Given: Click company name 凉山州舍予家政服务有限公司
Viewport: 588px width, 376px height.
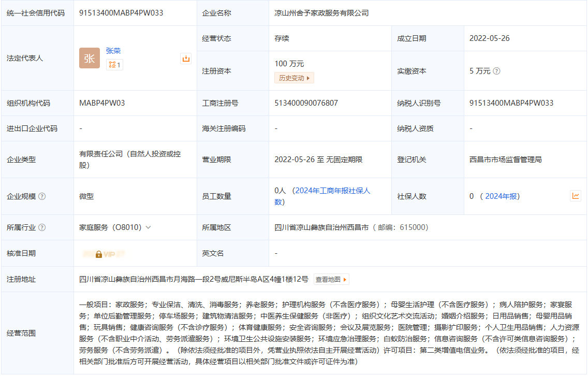Looking at the screenshot, I should tap(322, 13).
